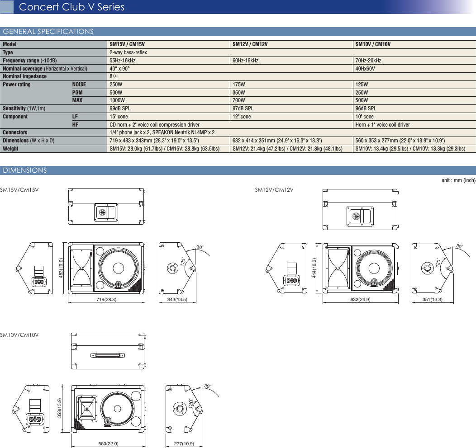
Task: Click the 'Dimensions (W x H x D)' row label
Action: point(29,141)
